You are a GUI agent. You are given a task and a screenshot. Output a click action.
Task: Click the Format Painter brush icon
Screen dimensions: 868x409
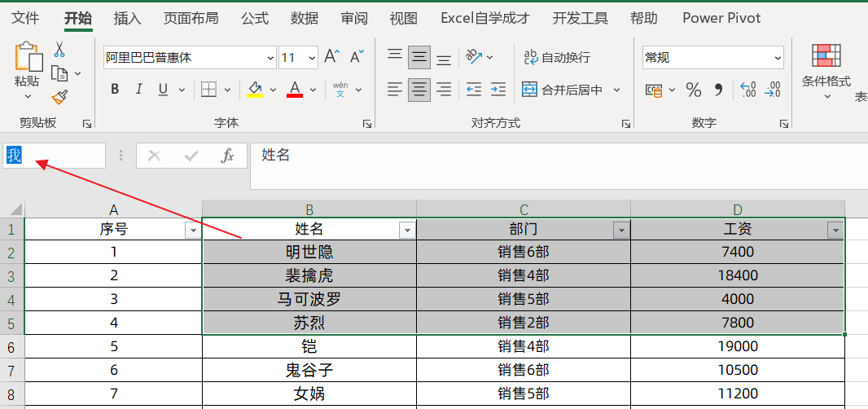[x=59, y=98]
